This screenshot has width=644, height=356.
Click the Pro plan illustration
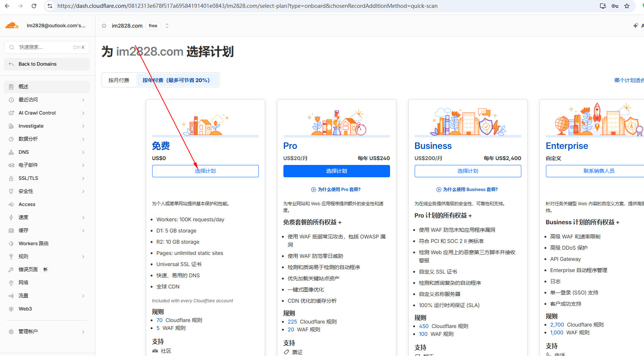[x=336, y=122]
